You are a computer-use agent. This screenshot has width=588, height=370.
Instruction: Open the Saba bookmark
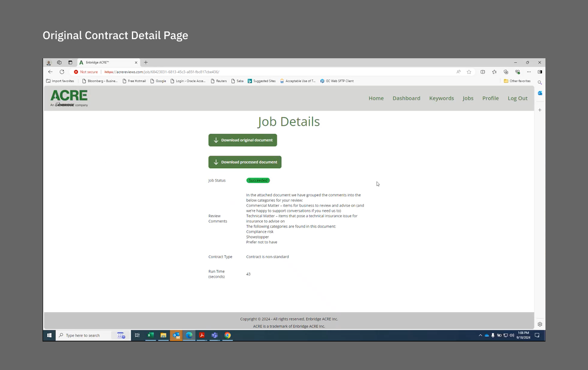237,81
